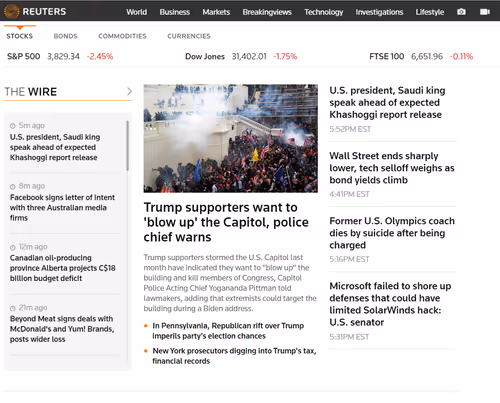Click timestamp 5:31PM EST

(x=349, y=337)
